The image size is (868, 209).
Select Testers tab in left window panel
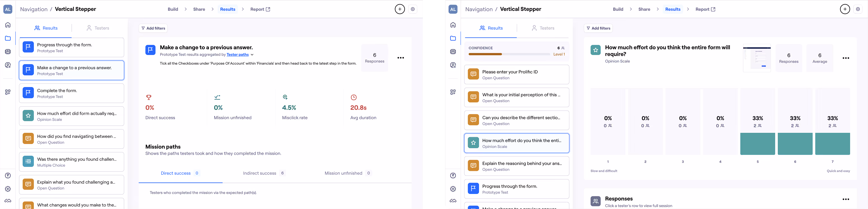pos(98,28)
